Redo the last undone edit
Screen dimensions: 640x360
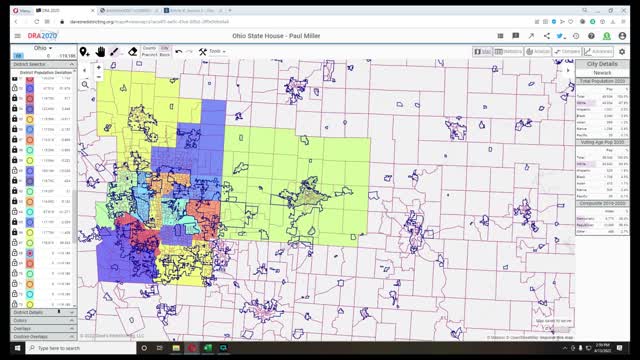coord(189,51)
